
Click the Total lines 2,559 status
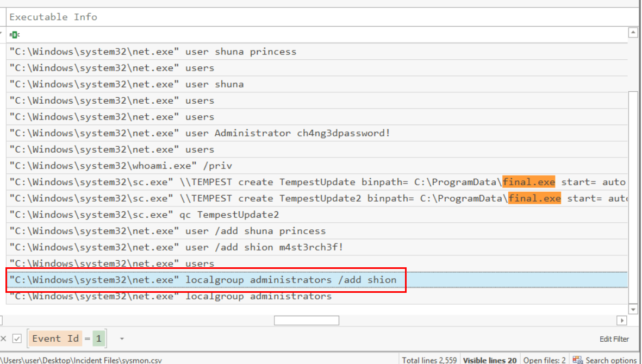coord(429,360)
